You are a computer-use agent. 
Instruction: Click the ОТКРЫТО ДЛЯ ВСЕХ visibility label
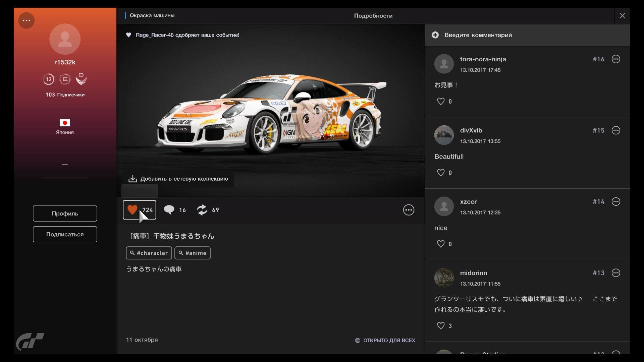point(389,340)
